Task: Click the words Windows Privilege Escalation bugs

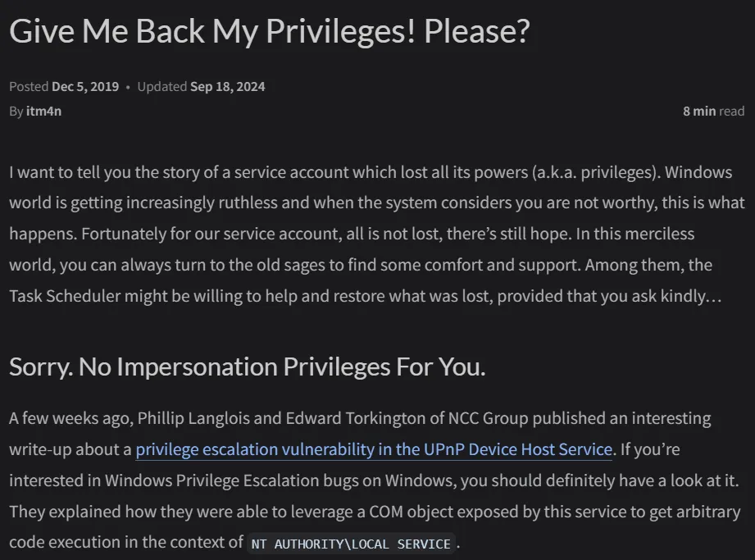Action: click(x=235, y=480)
